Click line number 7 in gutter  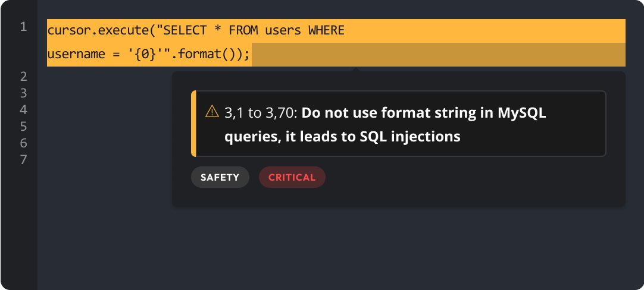click(x=23, y=160)
